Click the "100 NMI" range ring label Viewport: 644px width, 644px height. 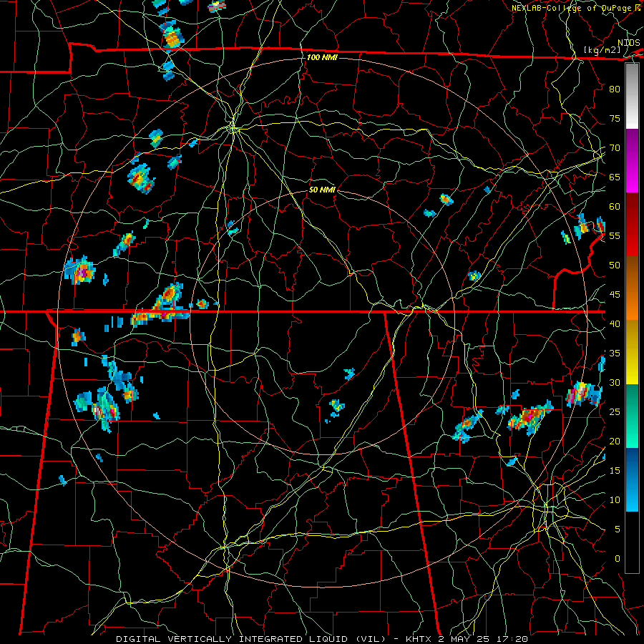click(322, 57)
